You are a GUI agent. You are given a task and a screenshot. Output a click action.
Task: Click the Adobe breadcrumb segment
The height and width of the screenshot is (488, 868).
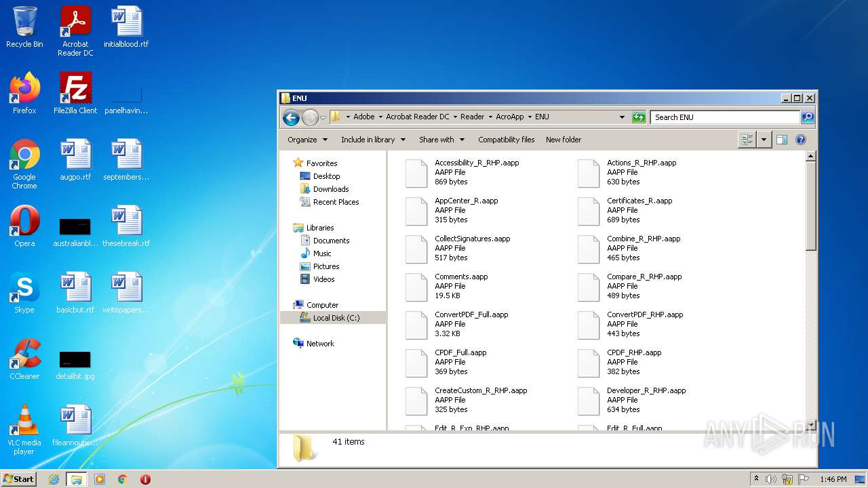(364, 117)
